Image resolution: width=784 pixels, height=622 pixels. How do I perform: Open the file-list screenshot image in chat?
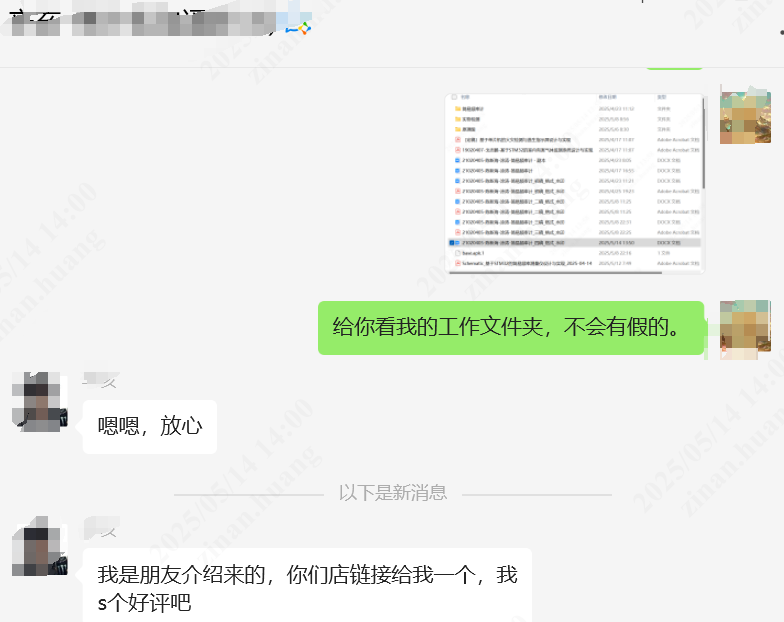pos(575,184)
